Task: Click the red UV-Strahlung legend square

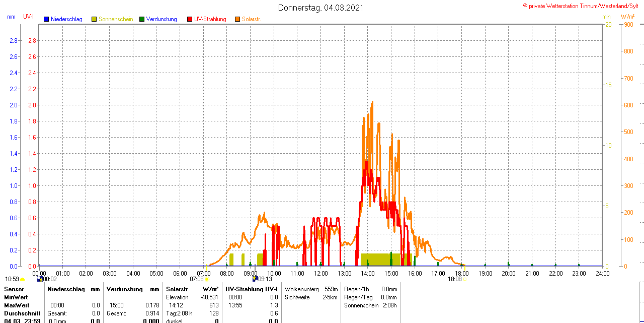Action: click(190, 19)
